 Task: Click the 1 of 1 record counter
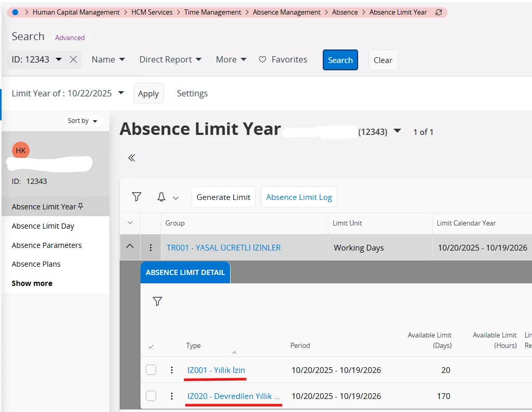click(423, 132)
